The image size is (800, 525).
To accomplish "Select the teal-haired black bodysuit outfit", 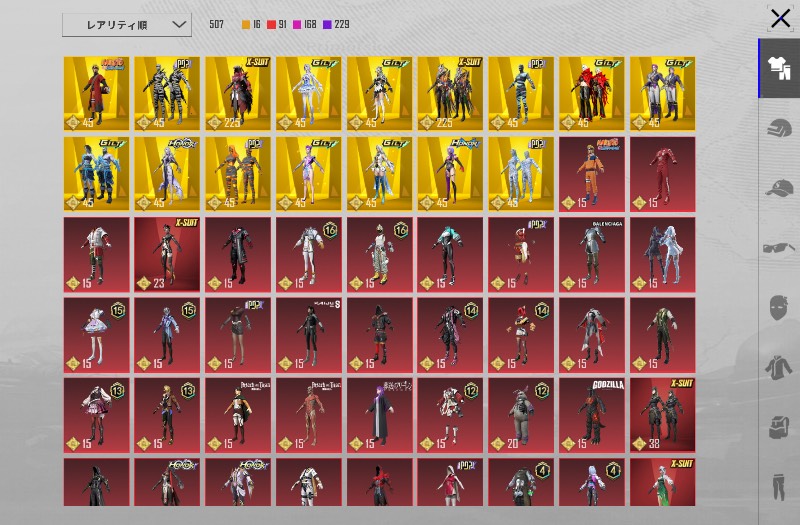I will [x=451, y=254].
